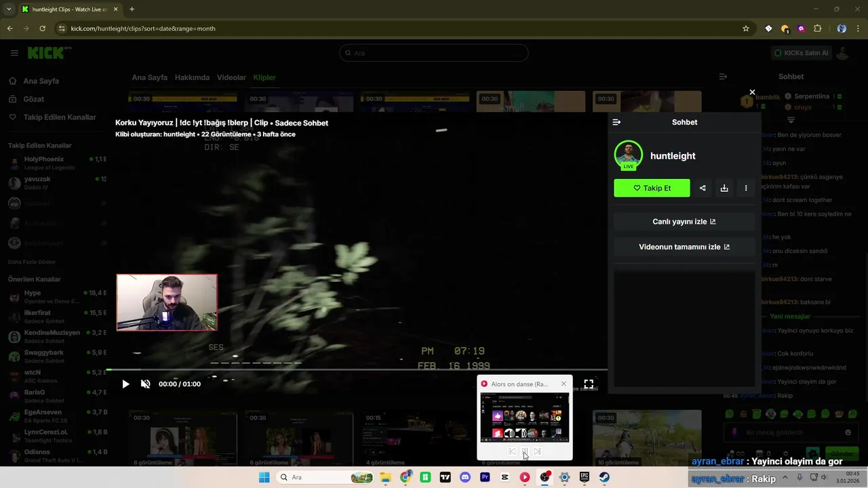Open Odisnos recommended channel
This screenshot has width=868, height=488.
click(x=57, y=455)
